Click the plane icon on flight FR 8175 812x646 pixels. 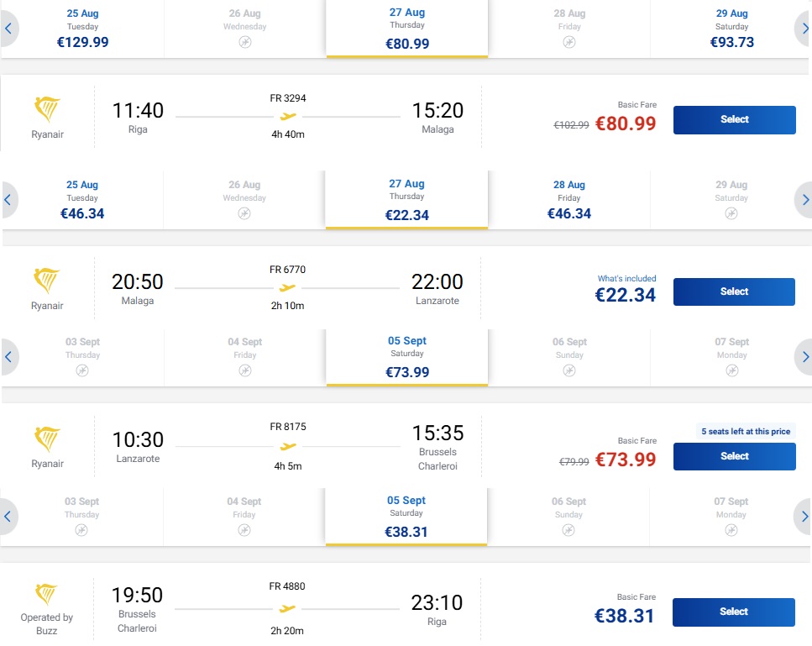pos(288,446)
